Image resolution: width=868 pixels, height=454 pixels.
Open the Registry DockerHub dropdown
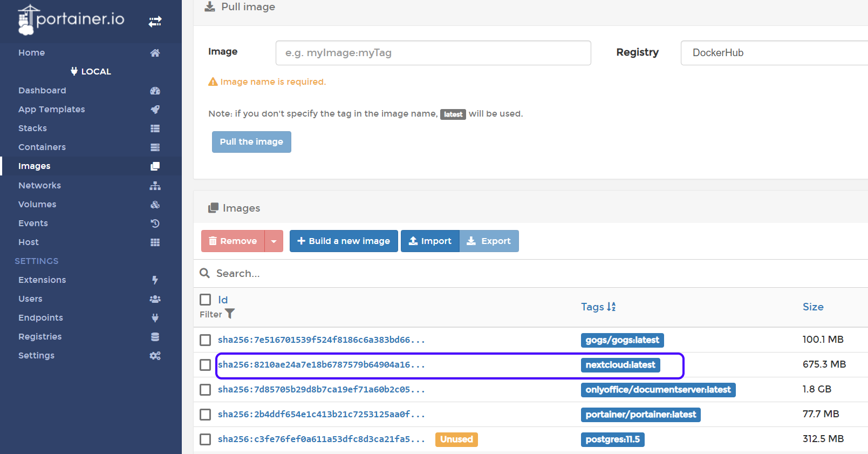tap(774, 53)
